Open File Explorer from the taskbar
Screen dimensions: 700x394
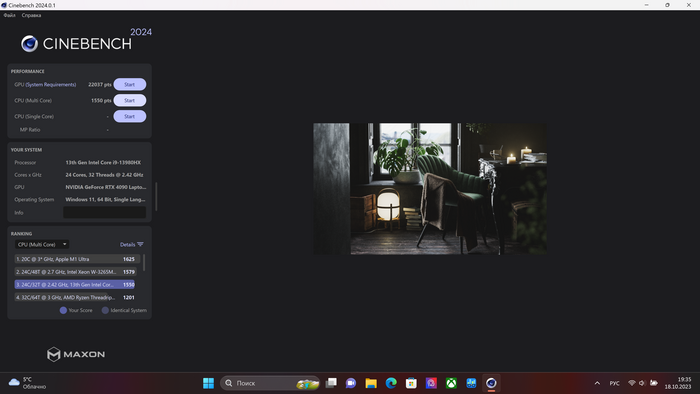pos(371,383)
